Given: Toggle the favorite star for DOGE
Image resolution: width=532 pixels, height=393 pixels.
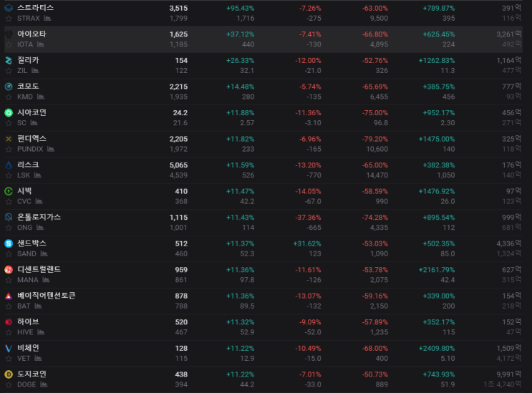Looking at the screenshot, I should 9,384.
